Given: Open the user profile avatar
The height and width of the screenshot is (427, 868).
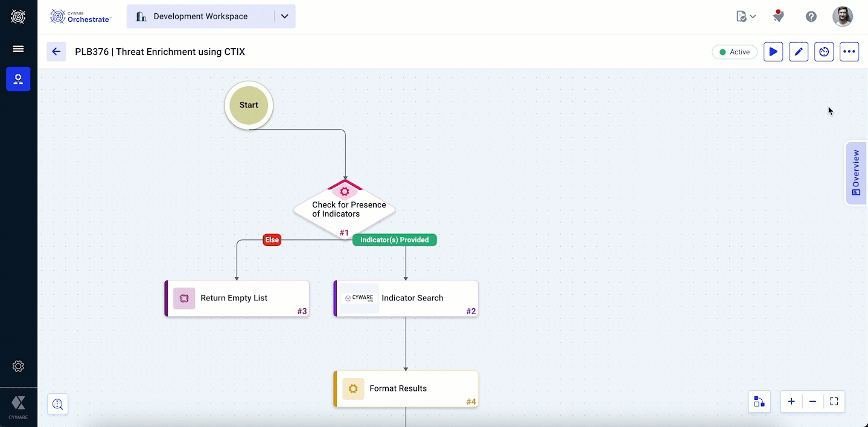Looking at the screenshot, I should pos(843,16).
